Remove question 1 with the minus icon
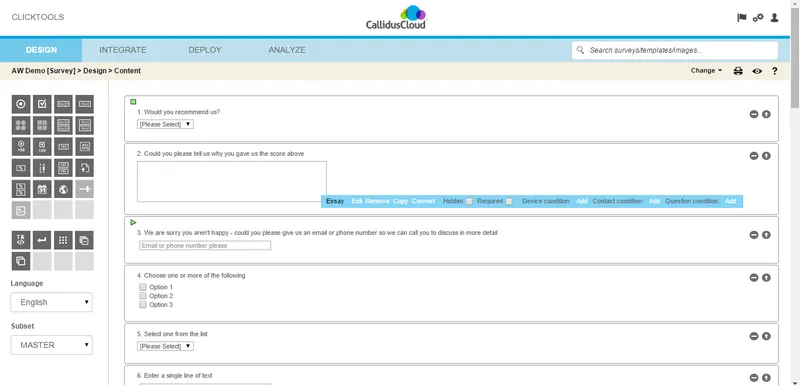The height and width of the screenshot is (386, 800). 754,114
